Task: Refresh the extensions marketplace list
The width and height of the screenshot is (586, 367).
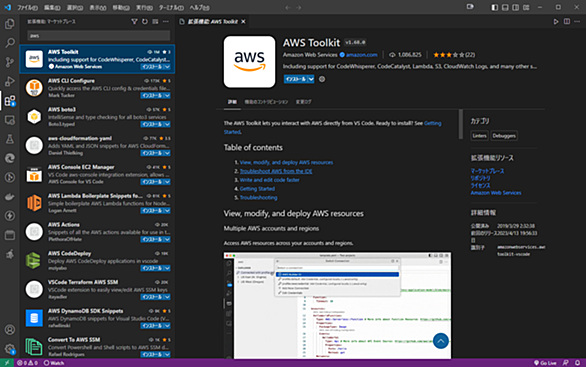Action: pos(145,22)
